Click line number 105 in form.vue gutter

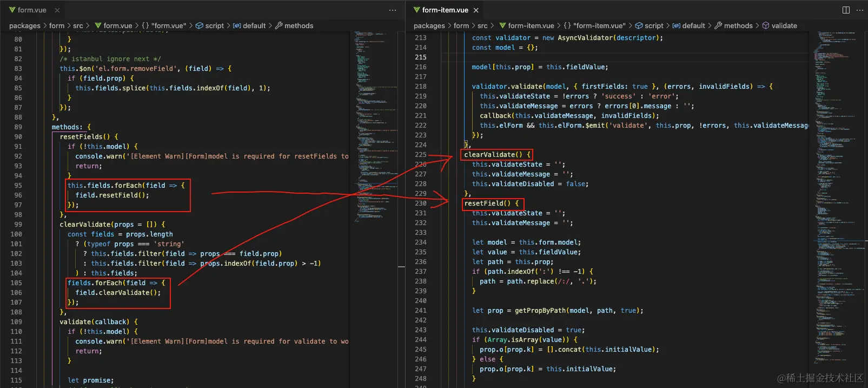tap(16, 283)
